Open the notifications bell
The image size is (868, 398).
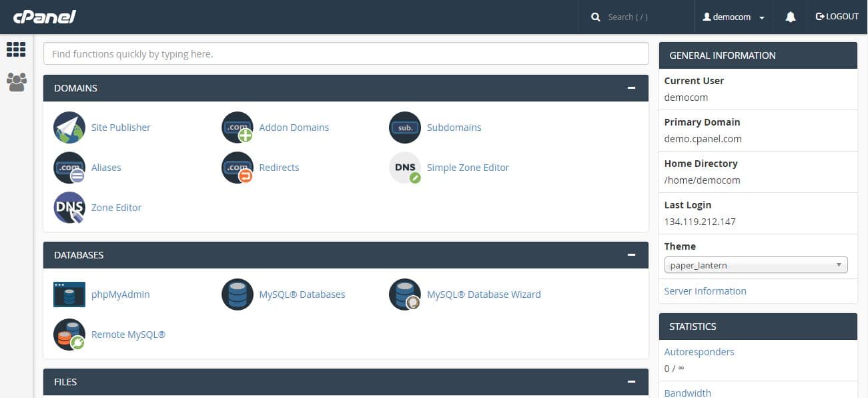tap(790, 16)
